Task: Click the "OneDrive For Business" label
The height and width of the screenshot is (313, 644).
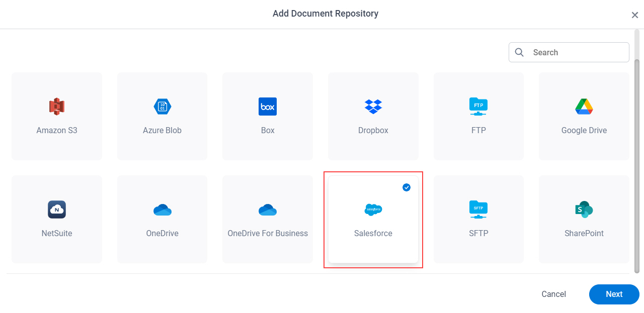Action: (x=268, y=233)
